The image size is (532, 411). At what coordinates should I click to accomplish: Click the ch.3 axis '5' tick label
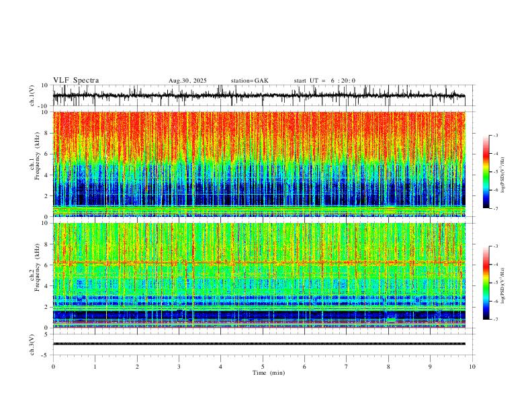(x=46, y=334)
